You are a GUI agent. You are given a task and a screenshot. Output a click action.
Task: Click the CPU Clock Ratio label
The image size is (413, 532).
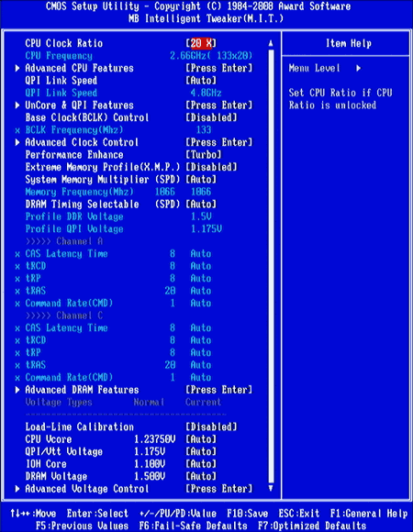[64, 43]
